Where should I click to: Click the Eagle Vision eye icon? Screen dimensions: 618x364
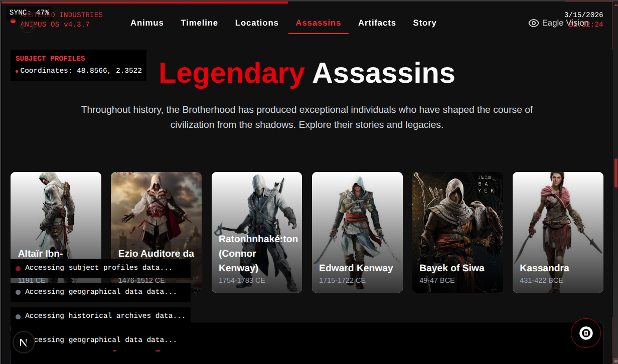click(x=534, y=23)
